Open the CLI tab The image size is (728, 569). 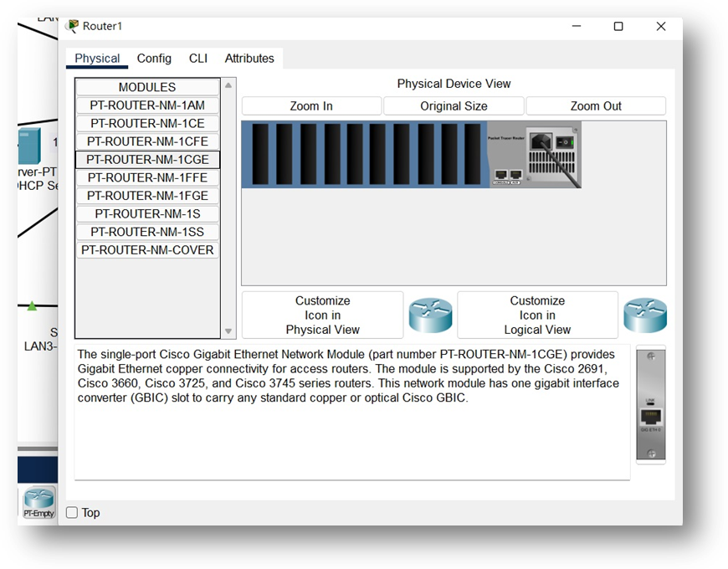(x=198, y=59)
